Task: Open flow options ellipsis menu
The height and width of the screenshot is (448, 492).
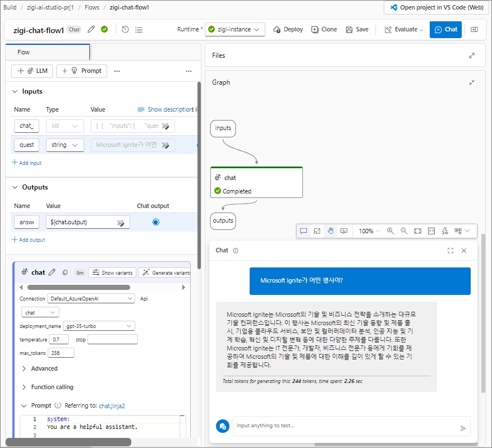Action: [188, 71]
